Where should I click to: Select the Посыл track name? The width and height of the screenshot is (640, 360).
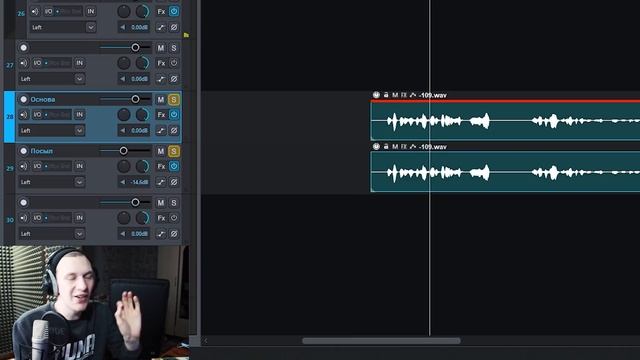point(42,151)
